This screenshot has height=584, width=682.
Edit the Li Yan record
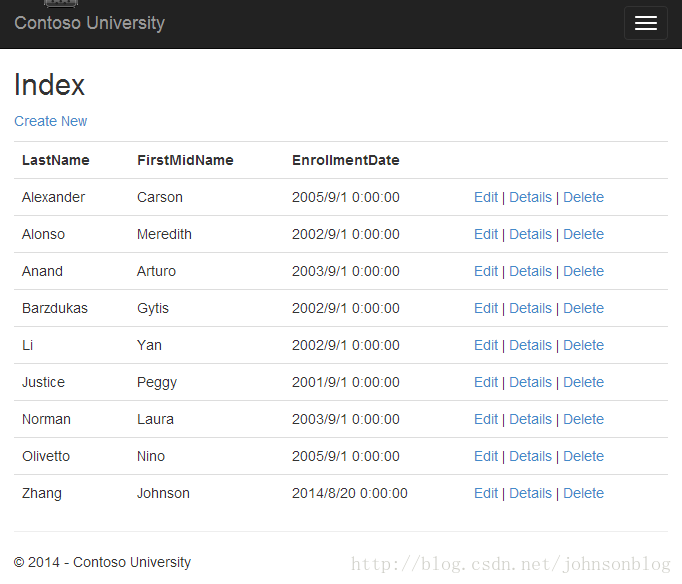point(486,345)
